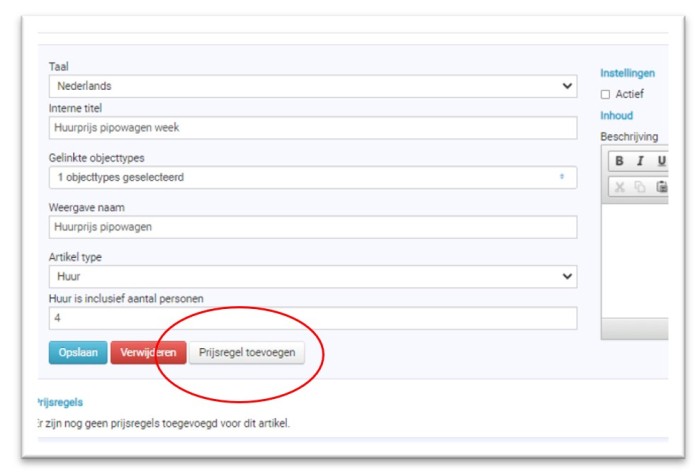
Task: Open the Taal dropdown showing Nederlands
Action: 313,86
